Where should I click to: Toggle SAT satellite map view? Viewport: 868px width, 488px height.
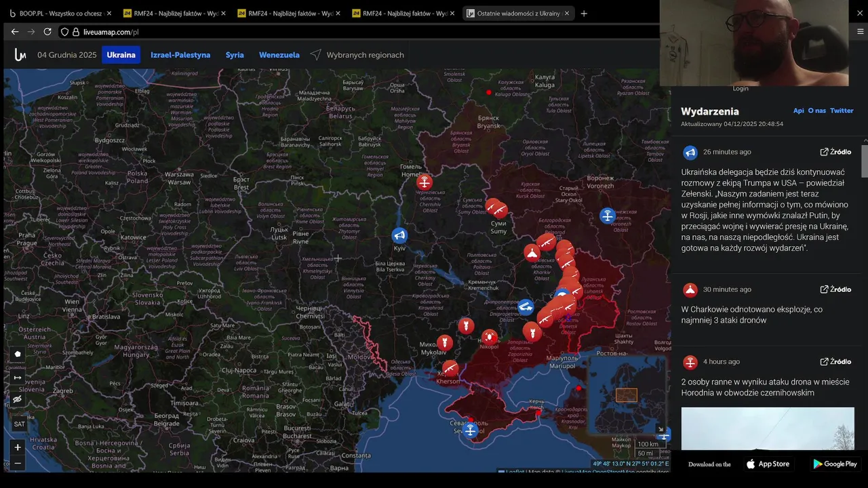click(19, 424)
